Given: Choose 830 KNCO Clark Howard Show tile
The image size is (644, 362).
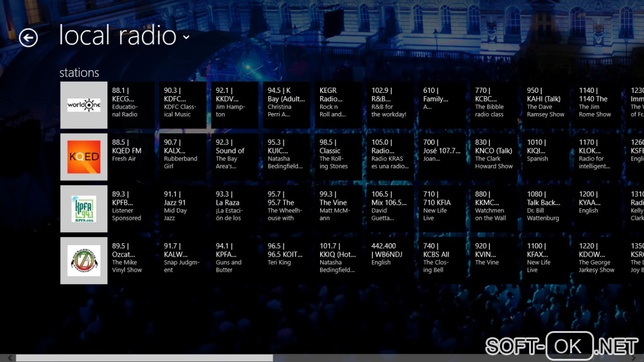Looking at the screenshot, I should tap(494, 157).
